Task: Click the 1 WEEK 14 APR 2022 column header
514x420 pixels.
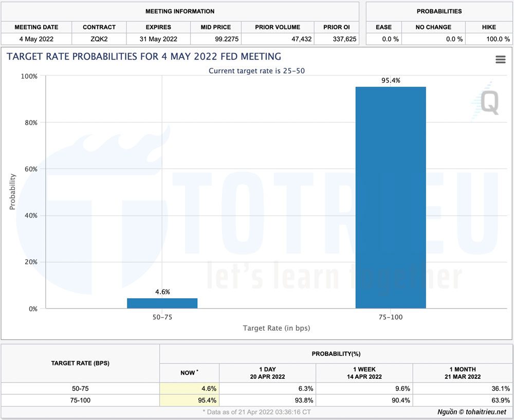Action: pyautogui.click(x=364, y=373)
